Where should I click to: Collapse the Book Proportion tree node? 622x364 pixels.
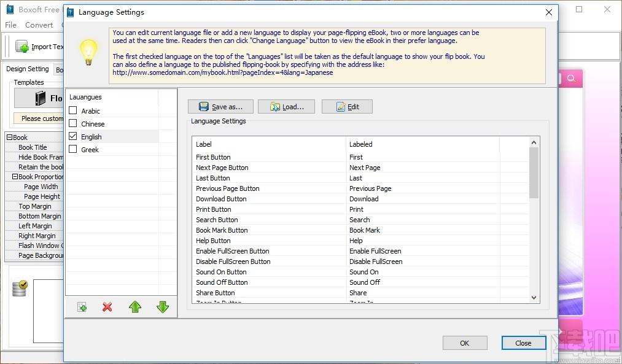coord(15,176)
